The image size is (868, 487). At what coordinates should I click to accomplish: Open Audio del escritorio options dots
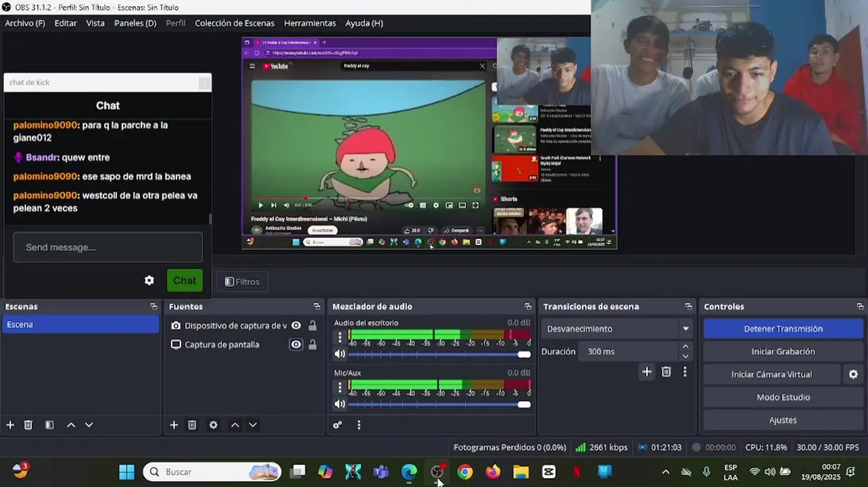[x=340, y=337]
